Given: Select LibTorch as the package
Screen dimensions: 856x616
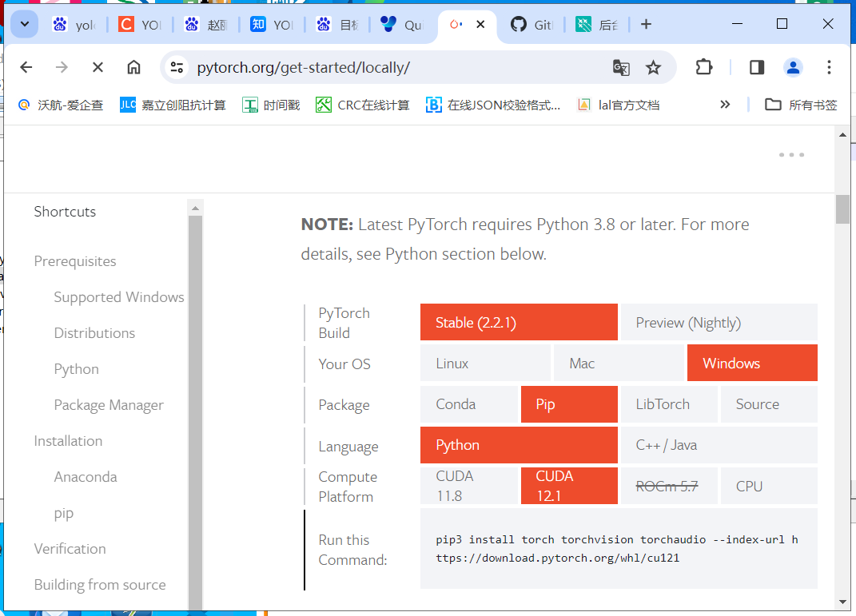Looking at the screenshot, I should 669,403.
